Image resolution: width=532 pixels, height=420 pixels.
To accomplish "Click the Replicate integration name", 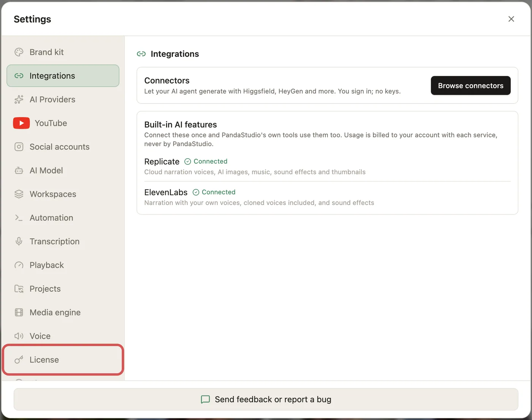I will coord(162,162).
